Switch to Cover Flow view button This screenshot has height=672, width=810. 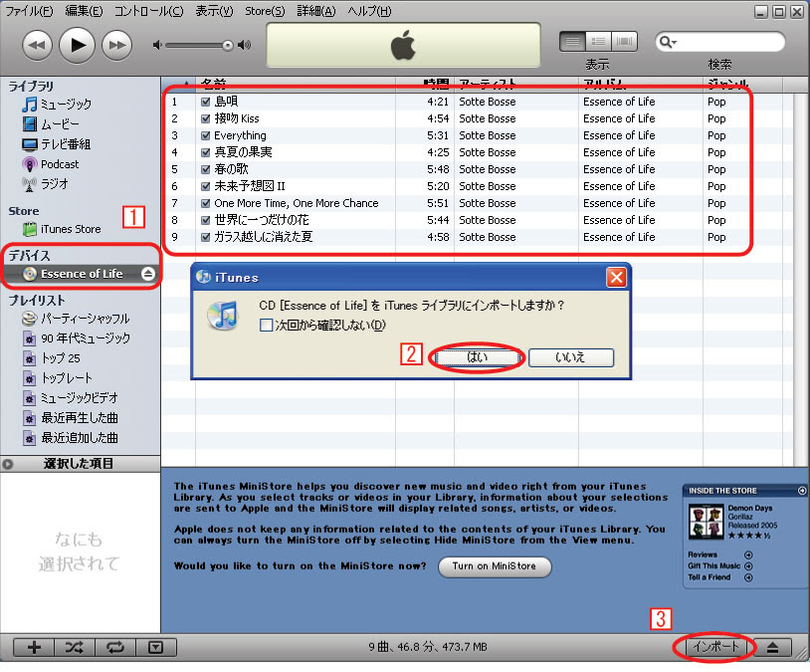(x=624, y=42)
